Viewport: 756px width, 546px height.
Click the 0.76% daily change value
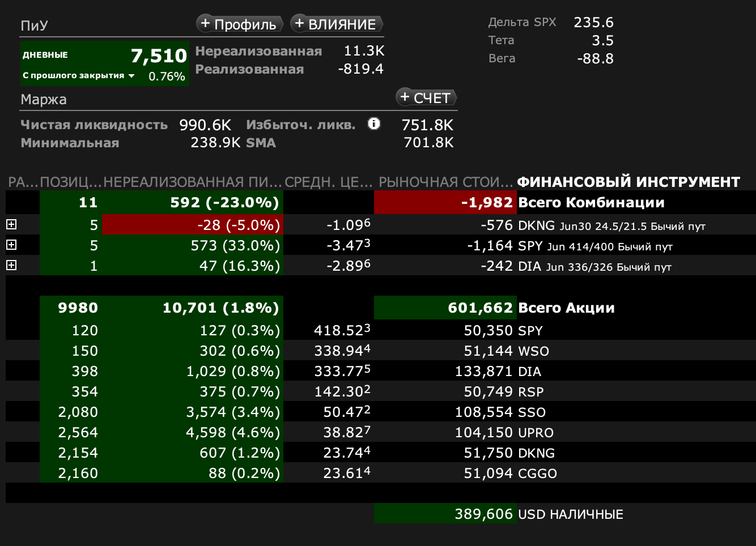pyautogui.click(x=167, y=76)
